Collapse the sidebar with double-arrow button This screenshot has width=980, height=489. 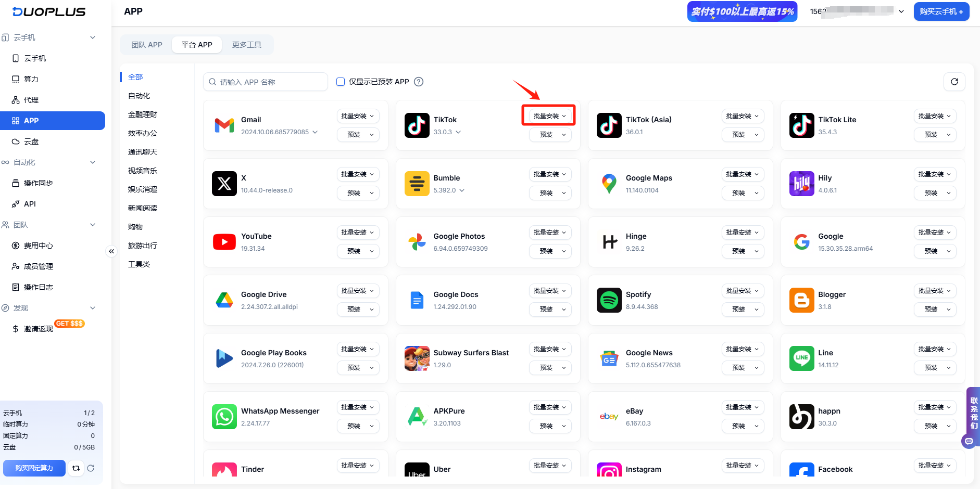click(111, 251)
